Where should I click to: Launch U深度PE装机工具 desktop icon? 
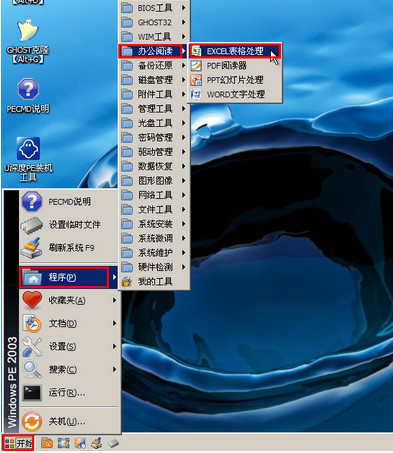point(28,159)
